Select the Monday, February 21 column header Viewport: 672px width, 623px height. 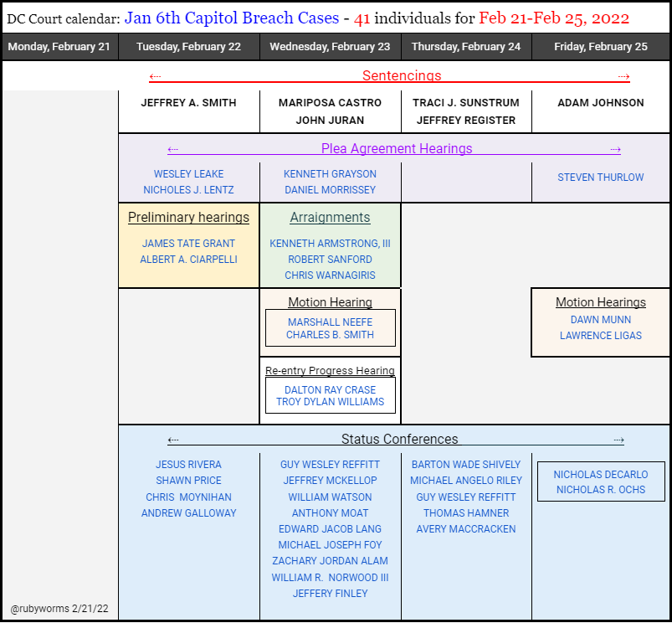59,46
